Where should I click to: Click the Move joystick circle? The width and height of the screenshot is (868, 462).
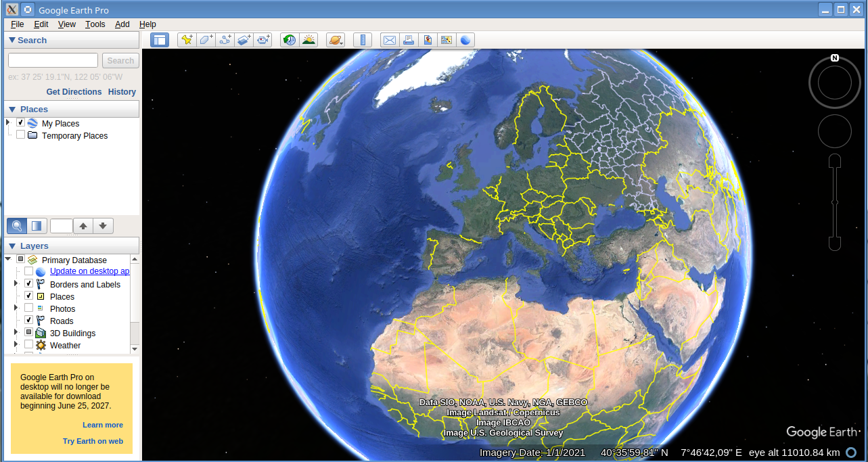click(x=835, y=131)
